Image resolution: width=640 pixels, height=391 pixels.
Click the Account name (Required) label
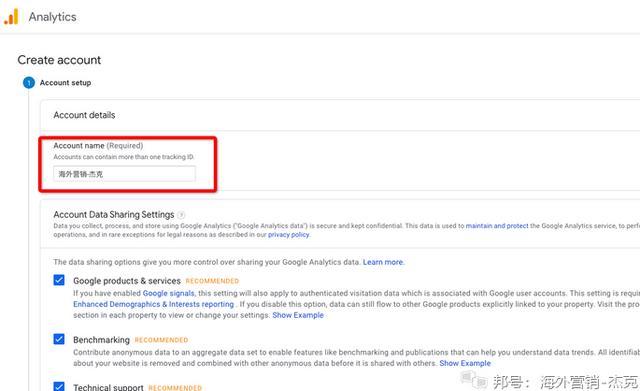pos(98,146)
